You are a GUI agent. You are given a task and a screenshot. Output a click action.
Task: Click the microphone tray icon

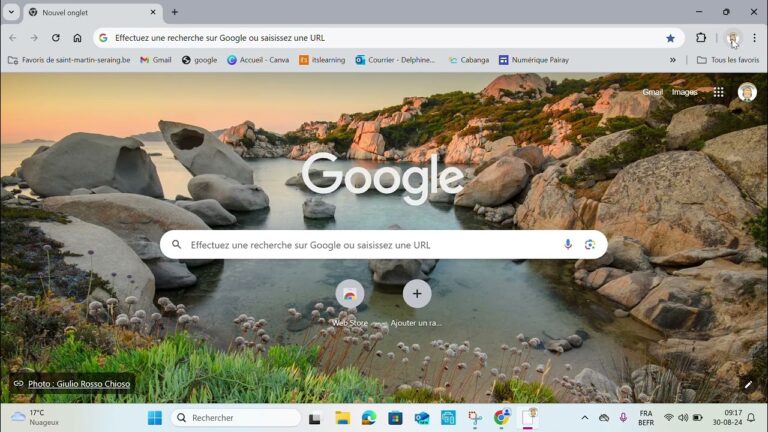coord(623,418)
